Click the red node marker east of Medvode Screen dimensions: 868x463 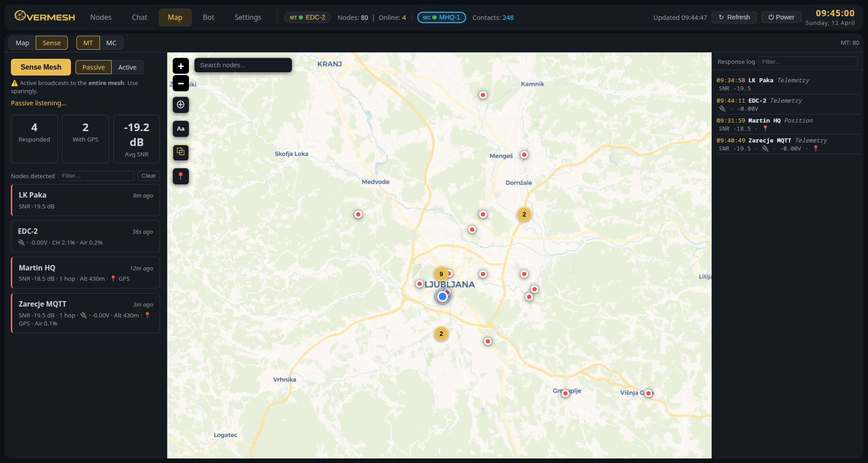point(358,214)
